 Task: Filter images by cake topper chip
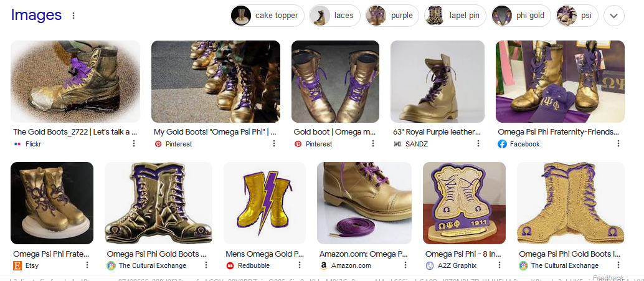click(x=267, y=16)
